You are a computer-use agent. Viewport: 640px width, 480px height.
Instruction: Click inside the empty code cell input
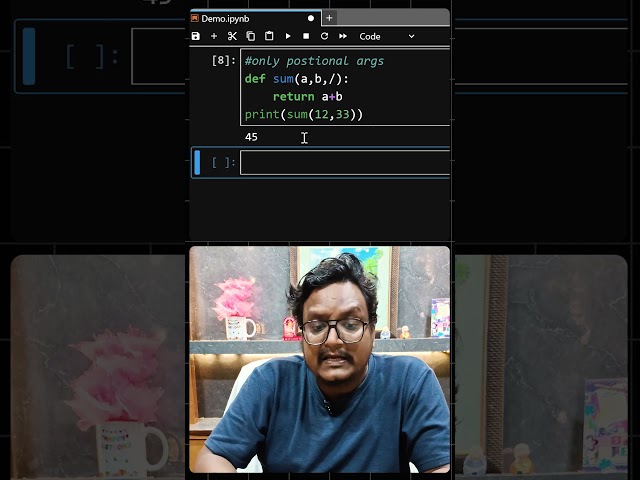[345, 162]
